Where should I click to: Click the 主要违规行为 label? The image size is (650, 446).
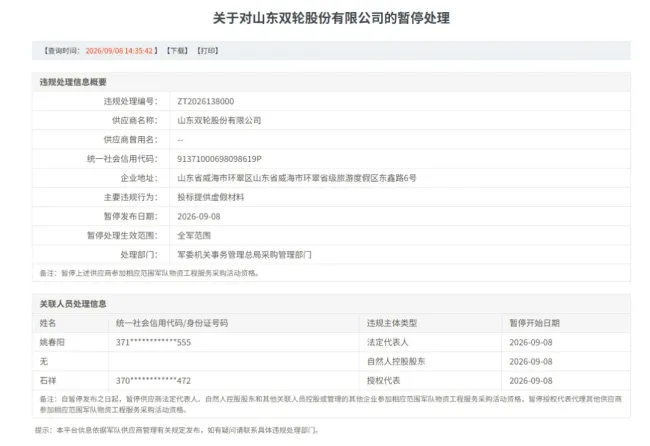(x=130, y=197)
